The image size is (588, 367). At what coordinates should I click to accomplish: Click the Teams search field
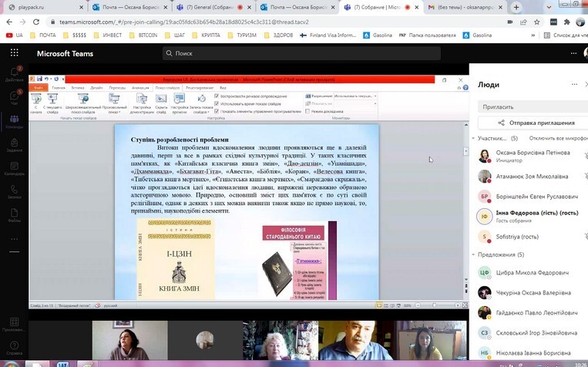(x=308, y=53)
